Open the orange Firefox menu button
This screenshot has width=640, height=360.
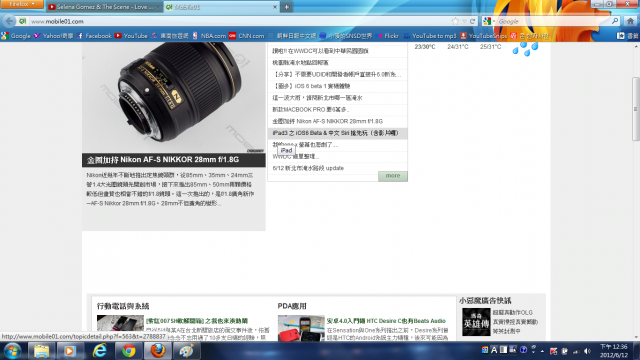(22, 4)
